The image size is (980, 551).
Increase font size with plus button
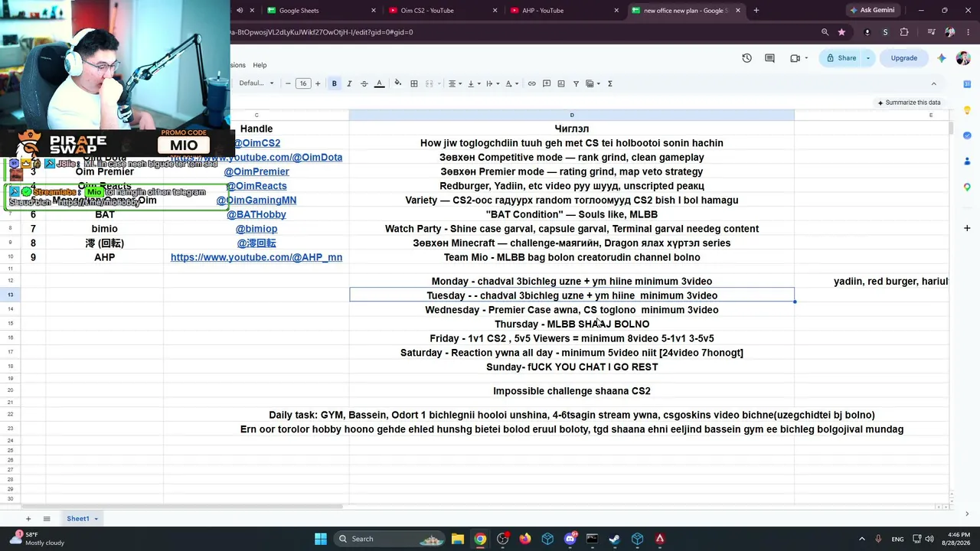click(x=318, y=83)
